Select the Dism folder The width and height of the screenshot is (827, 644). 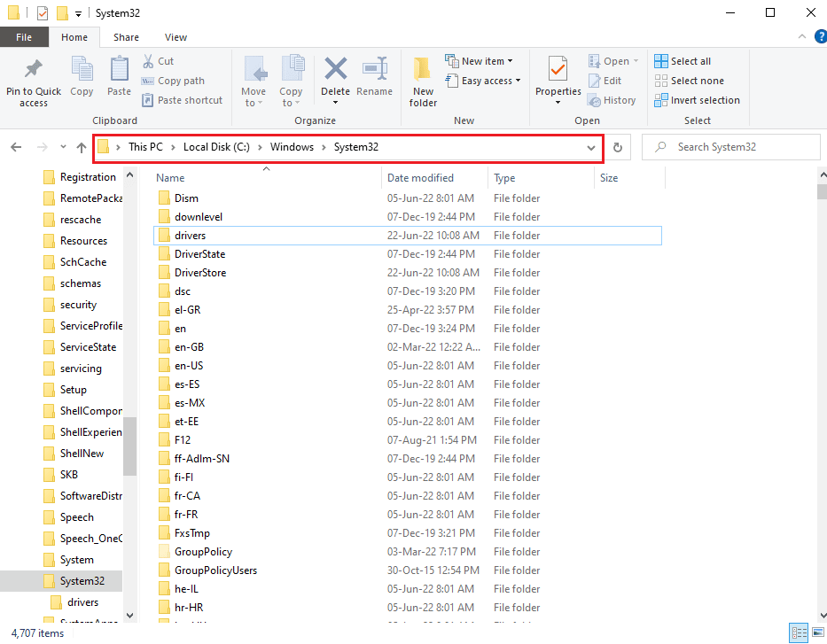point(407,198)
